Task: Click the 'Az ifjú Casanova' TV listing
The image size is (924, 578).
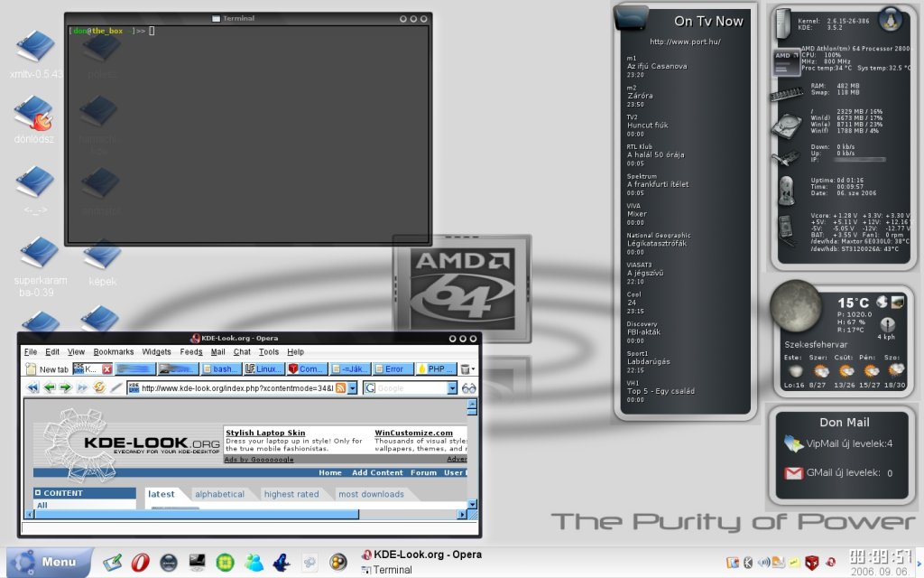Action: tap(657, 66)
